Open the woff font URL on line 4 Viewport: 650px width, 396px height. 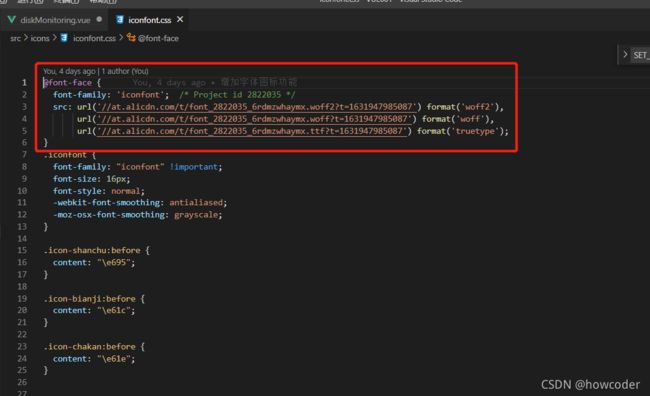coord(254,119)
